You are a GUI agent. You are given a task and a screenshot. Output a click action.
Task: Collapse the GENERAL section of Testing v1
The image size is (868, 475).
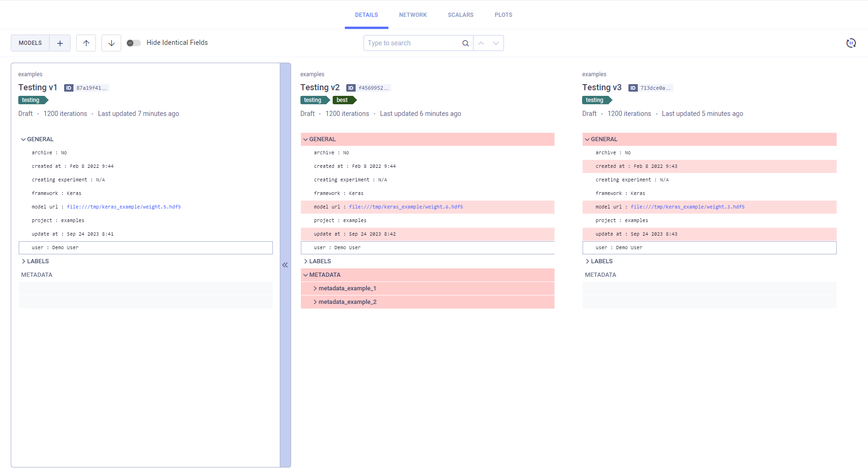coord(23,139)
